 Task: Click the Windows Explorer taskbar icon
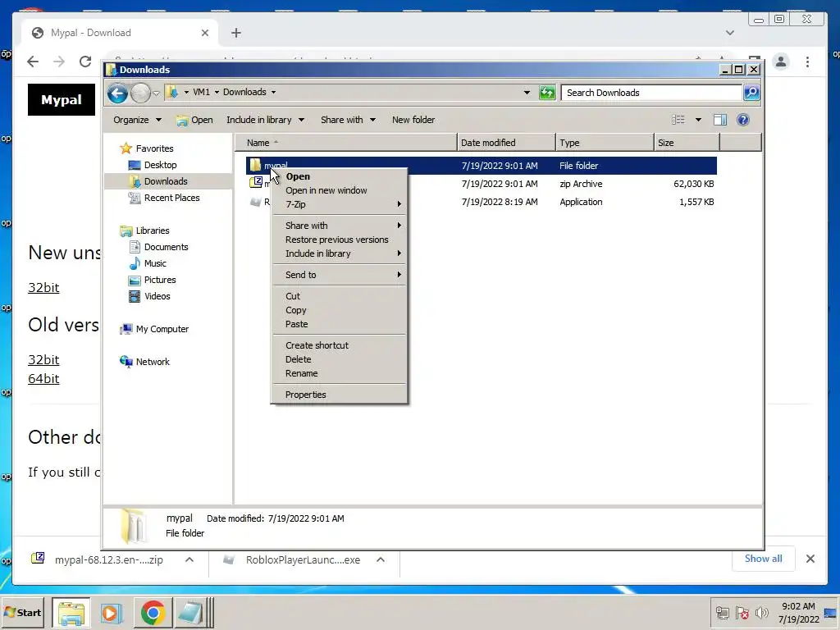[x=71, y=613]
